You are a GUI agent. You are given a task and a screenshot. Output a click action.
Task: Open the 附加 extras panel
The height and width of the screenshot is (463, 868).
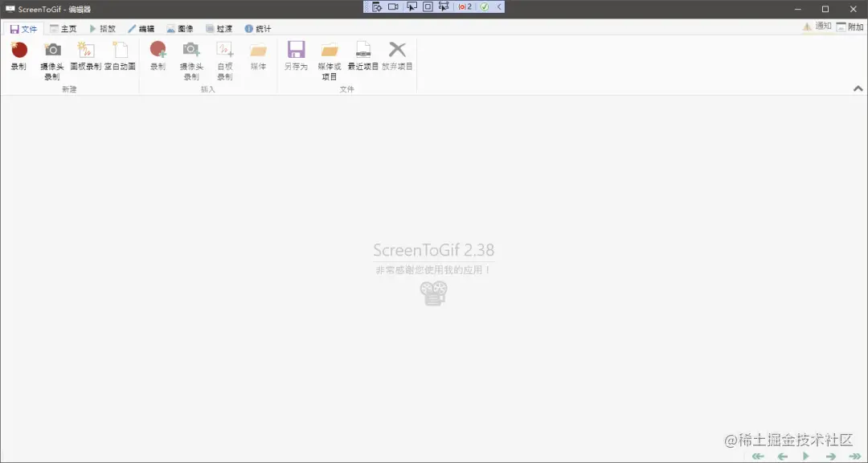850,27
